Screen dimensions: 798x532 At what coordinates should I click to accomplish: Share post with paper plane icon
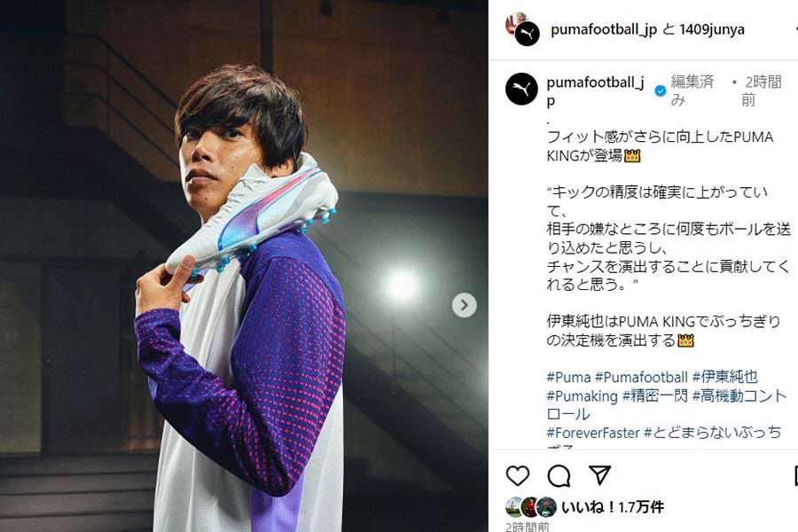tap(600, 475)
